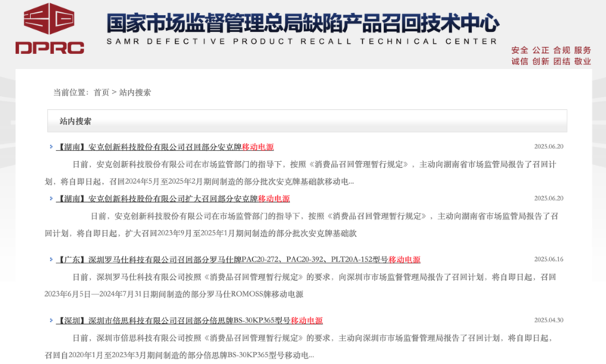Viewport: 606px width, 364px height.
Task: Click summary mentioning 罗马仕ROMOSS牌移动电源
Action: pyautogui.click(x=300, y=285)
